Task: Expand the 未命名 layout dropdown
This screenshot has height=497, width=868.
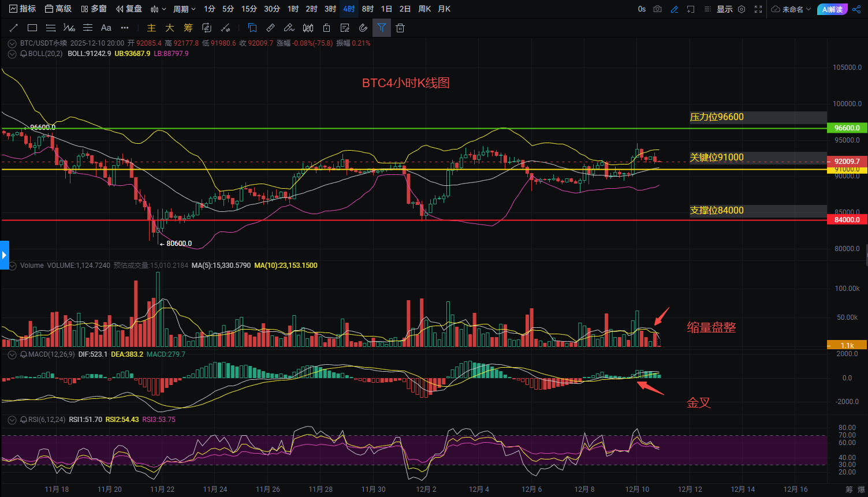Action: click(x=792, y=9)
